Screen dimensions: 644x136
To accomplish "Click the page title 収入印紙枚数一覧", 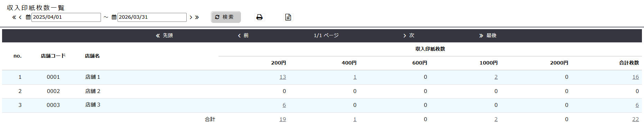I will pyautogui.click(x=36, y=8).
